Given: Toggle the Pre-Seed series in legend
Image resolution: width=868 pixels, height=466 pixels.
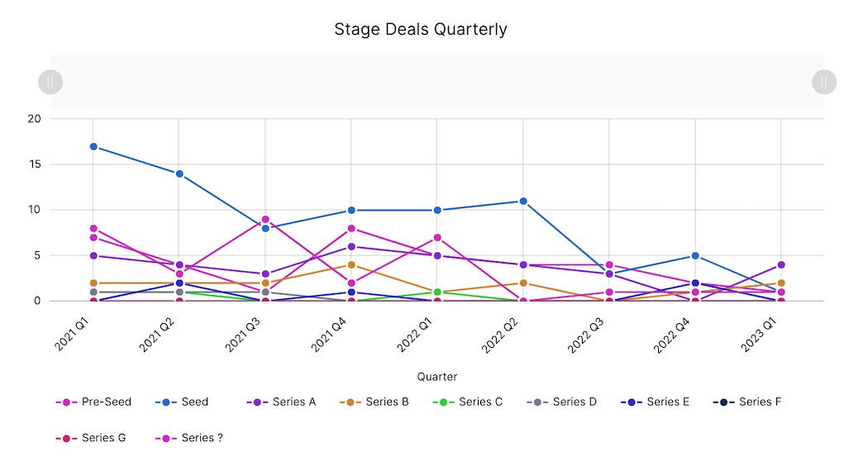Looking at the screenshot, I should (x=94, y=402).
